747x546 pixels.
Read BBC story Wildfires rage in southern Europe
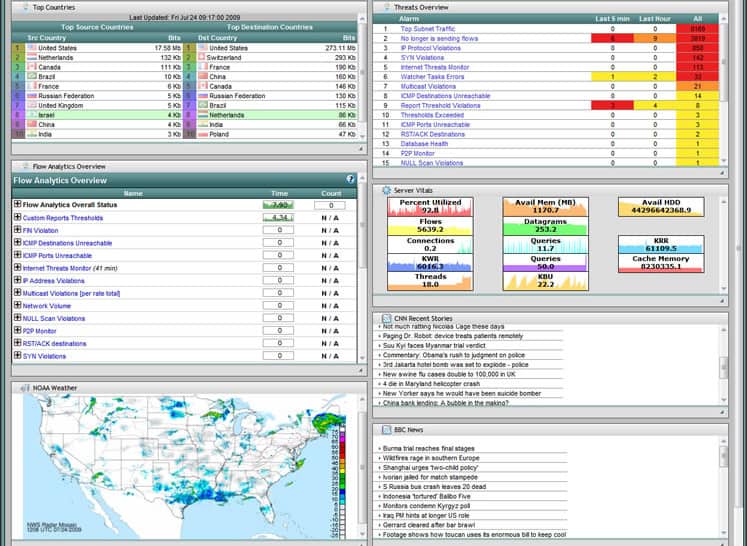click(x=431, y=458)
